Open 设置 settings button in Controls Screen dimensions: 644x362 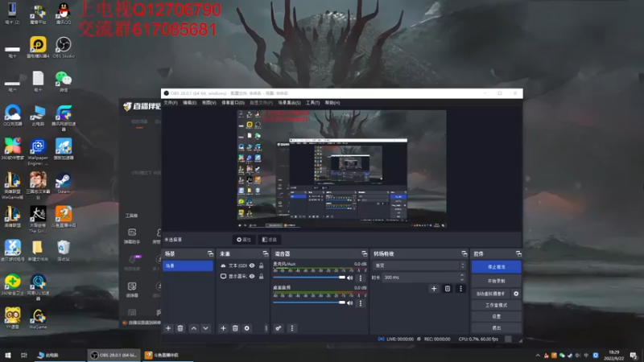point(496,316)
